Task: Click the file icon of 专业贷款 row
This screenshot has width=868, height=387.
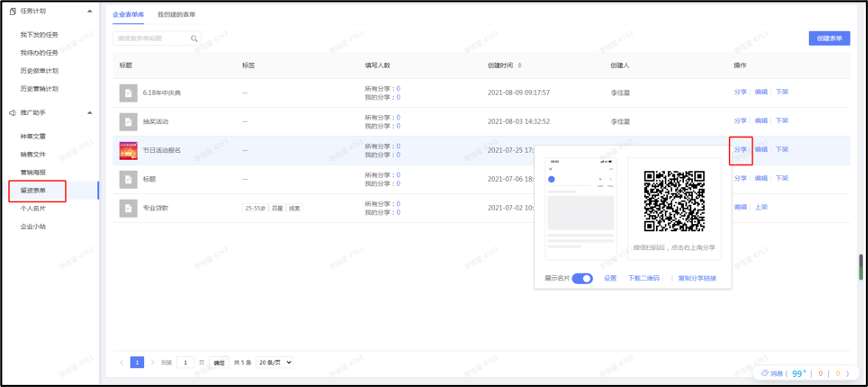Action: (x=128, y=208)
